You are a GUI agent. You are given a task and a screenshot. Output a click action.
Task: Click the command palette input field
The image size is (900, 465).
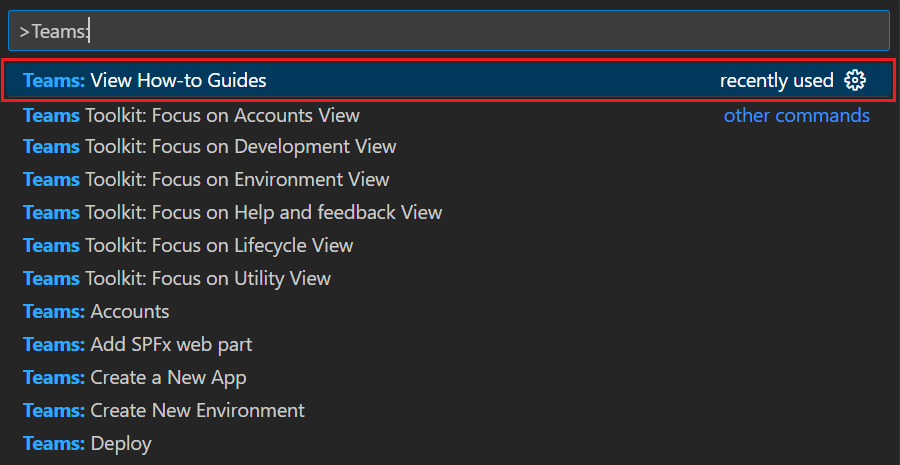(449, 31)
